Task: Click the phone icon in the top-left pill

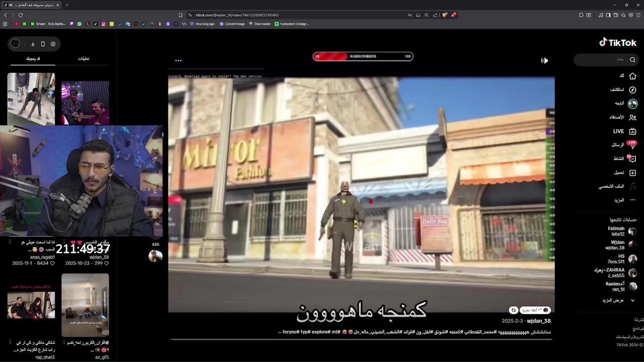Action: click(x=43, y=44)
